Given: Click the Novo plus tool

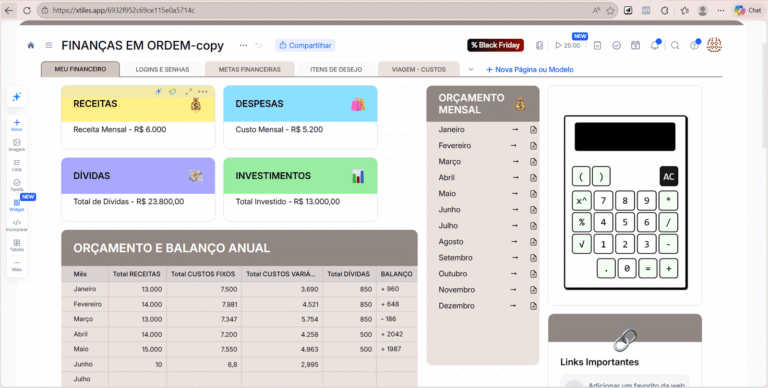Looking at the screenshot, I should (x=17, y=125).
